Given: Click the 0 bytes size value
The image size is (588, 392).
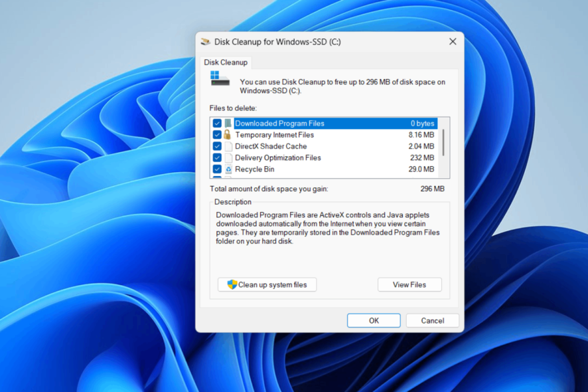Looking at the screenshot, I should click(x=422, y=123).
